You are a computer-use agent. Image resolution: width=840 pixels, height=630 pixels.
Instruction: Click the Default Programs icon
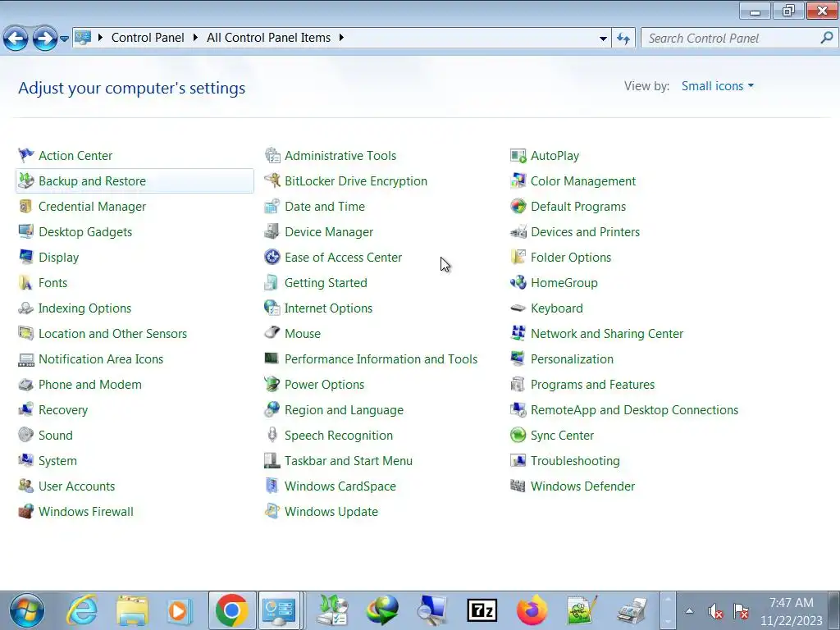pos(518,206)
